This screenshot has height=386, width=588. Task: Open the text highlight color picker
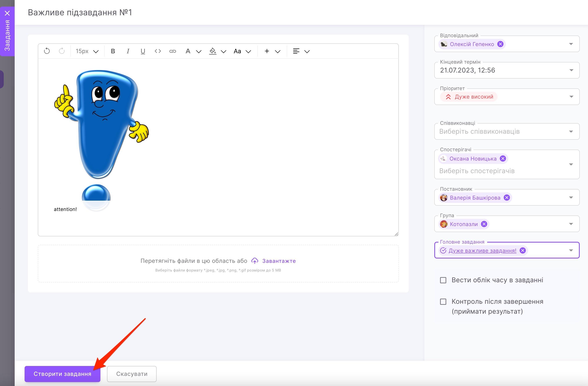tap(223, 51)
